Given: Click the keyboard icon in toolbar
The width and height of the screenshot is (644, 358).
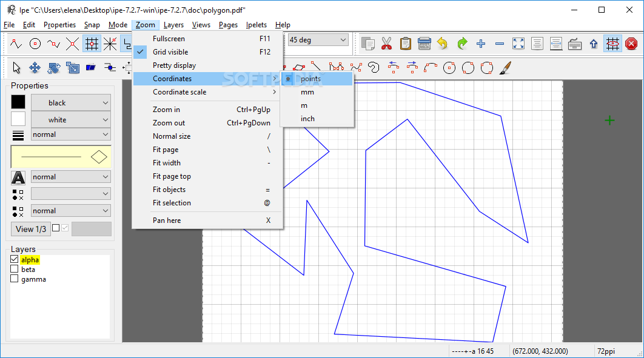Looking at the screenshot, I should [x=575, y=44].
